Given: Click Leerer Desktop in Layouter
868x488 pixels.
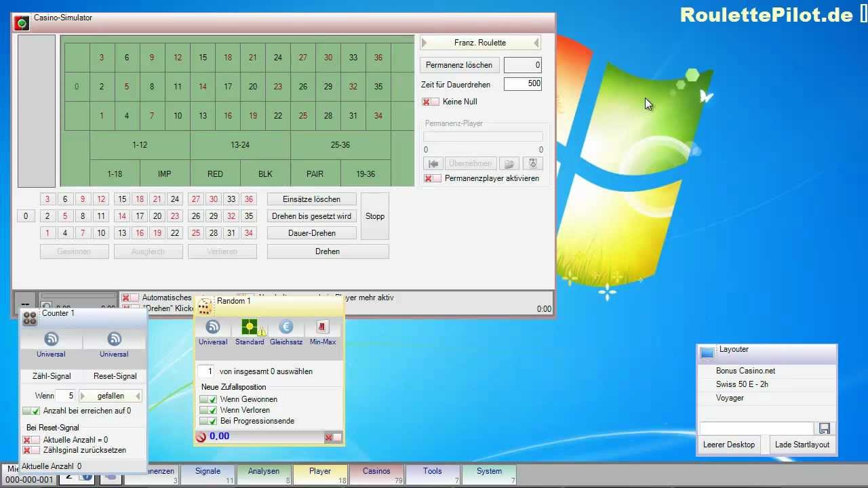Looking at the screenshot, I should 729,445.
